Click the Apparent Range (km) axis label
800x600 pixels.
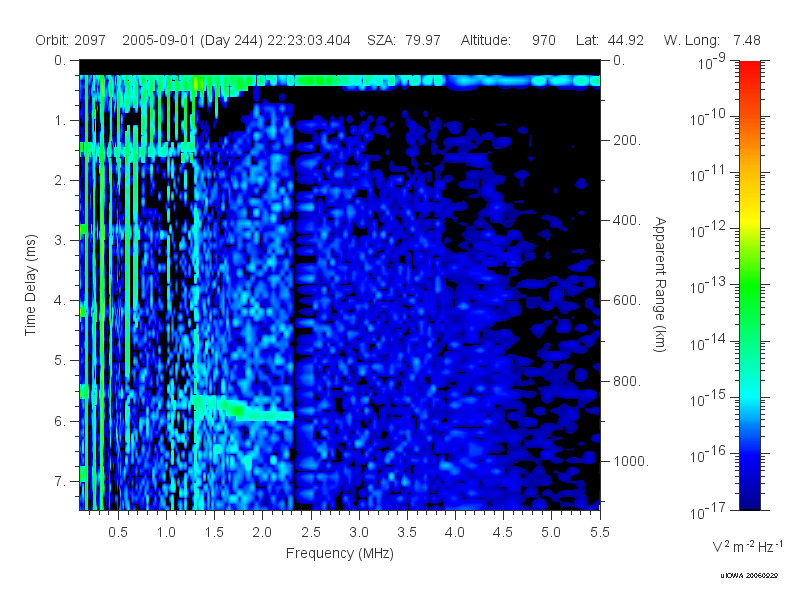(660, 285)
